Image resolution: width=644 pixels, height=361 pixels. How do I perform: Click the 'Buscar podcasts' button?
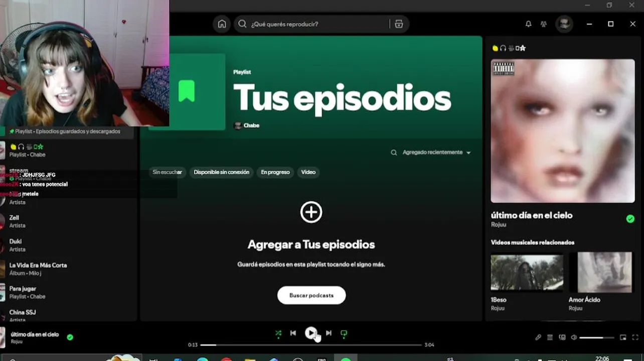click(311, 295)
